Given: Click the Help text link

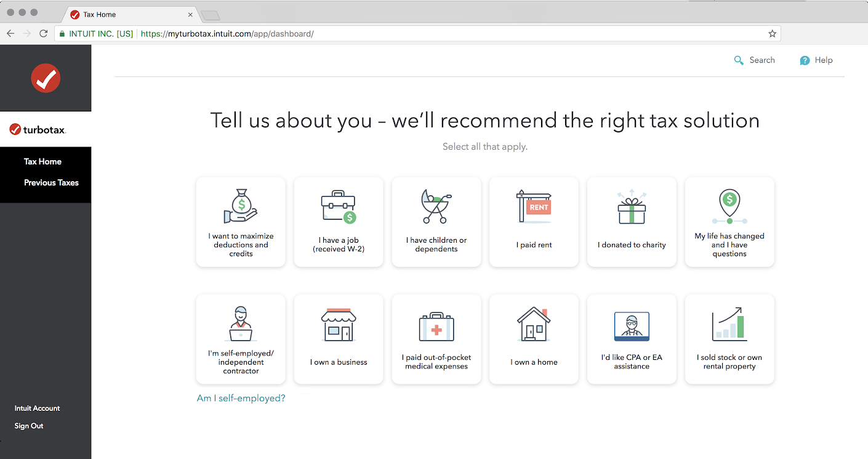Looking at the screenshot, I should coord(824,60).
